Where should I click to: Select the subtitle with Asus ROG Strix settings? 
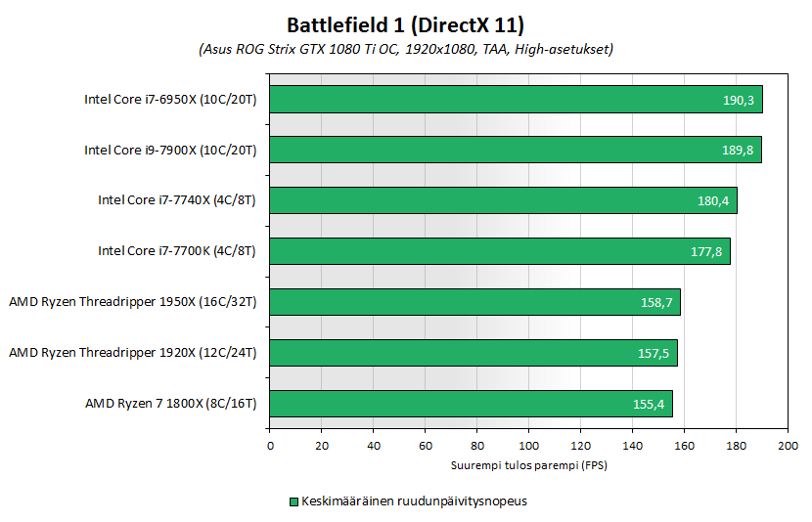click(x=406, y=50)
